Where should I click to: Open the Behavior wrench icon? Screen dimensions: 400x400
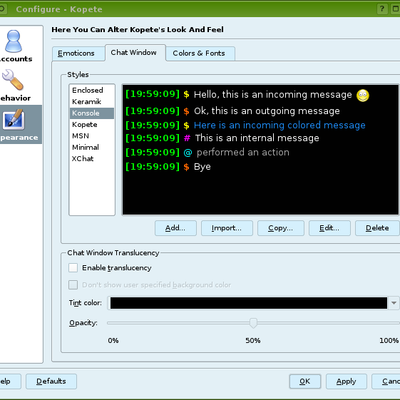[12, 80]
